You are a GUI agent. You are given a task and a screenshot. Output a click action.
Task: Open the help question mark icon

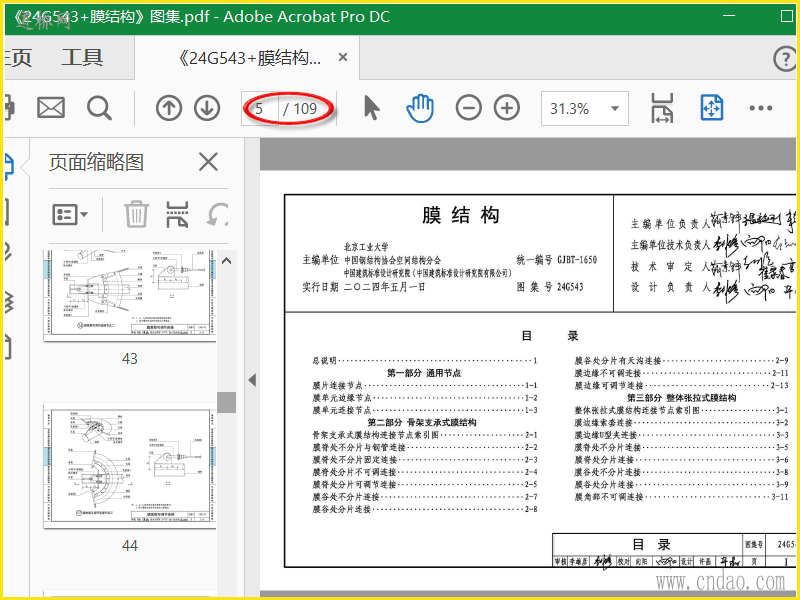click(x=785, y=59)
